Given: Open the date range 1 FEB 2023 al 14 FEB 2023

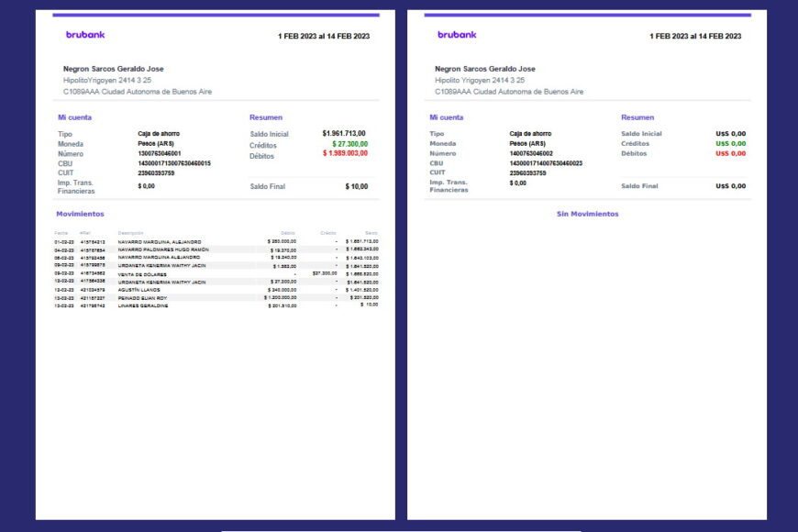Looking at the screenshot, I should (x=322, y=35).
